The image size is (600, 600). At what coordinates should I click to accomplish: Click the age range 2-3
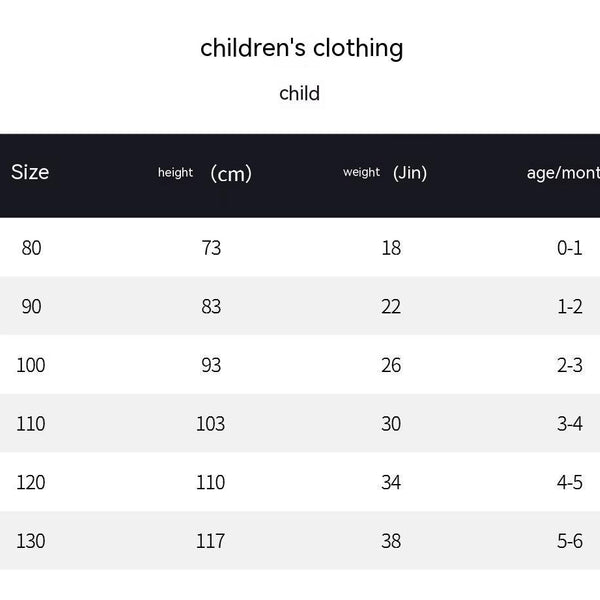click(x=570, y=365)
